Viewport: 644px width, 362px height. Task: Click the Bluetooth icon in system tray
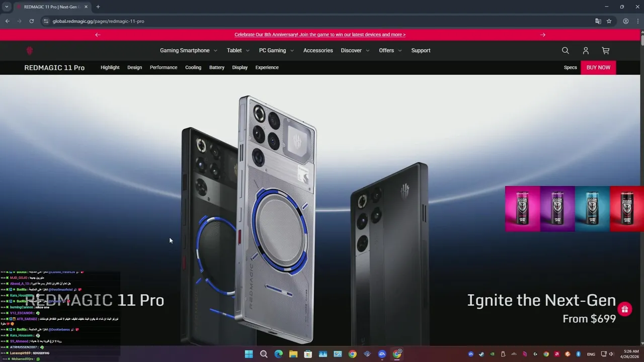coord(579,354)
